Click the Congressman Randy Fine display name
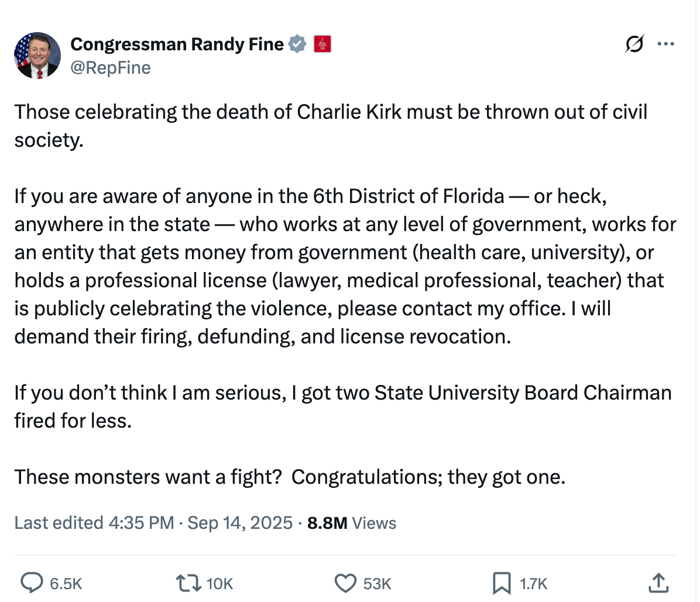The width and height of the screenshot is (700, 602). click(x=177, y=44)
